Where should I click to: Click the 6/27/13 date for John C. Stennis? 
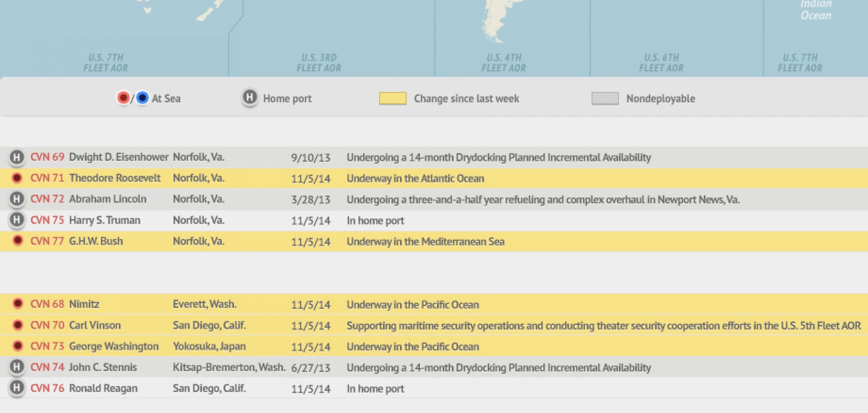click(311, 368)
